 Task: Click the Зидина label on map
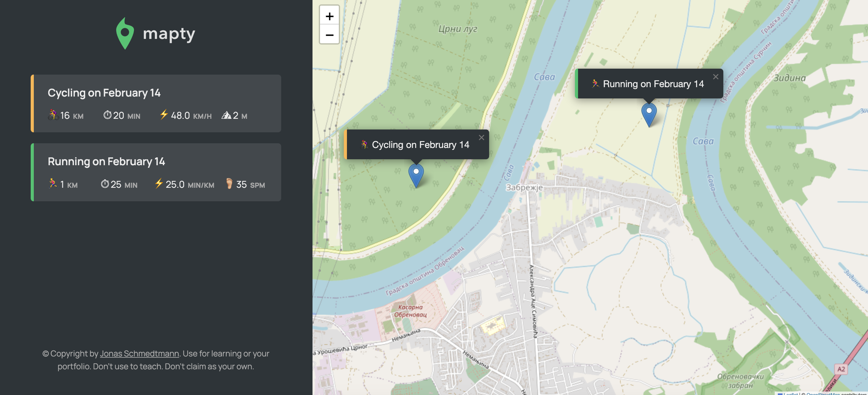pyautogui.click(x=789, y=78)
